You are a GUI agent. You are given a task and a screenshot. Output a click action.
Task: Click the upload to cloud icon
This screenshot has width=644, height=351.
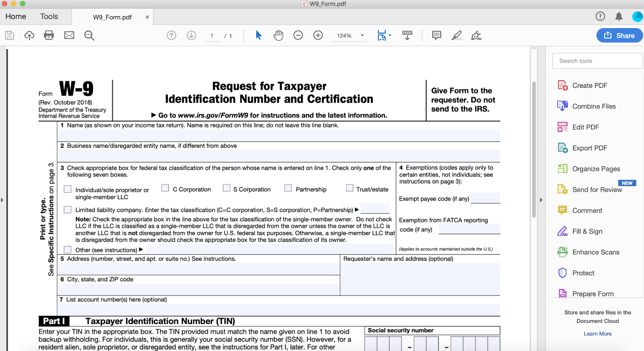[29, 35]
